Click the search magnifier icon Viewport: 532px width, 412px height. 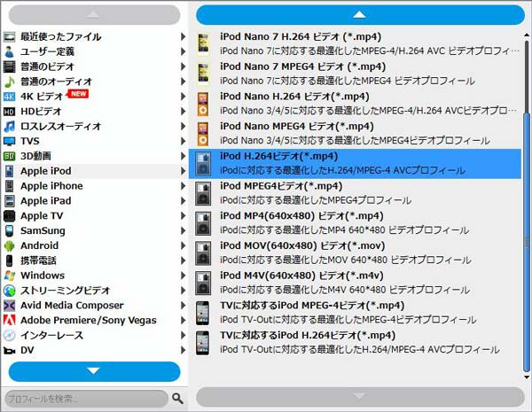177,398
